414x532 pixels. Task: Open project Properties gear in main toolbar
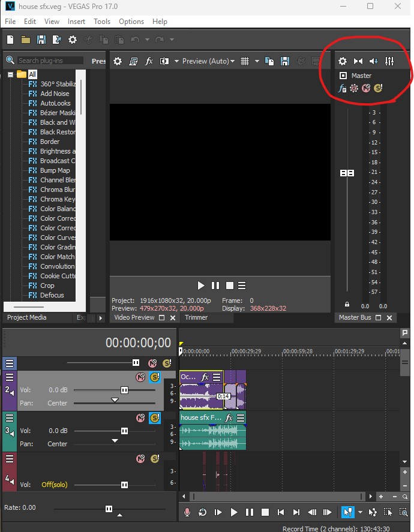click(x=72, y=40)
